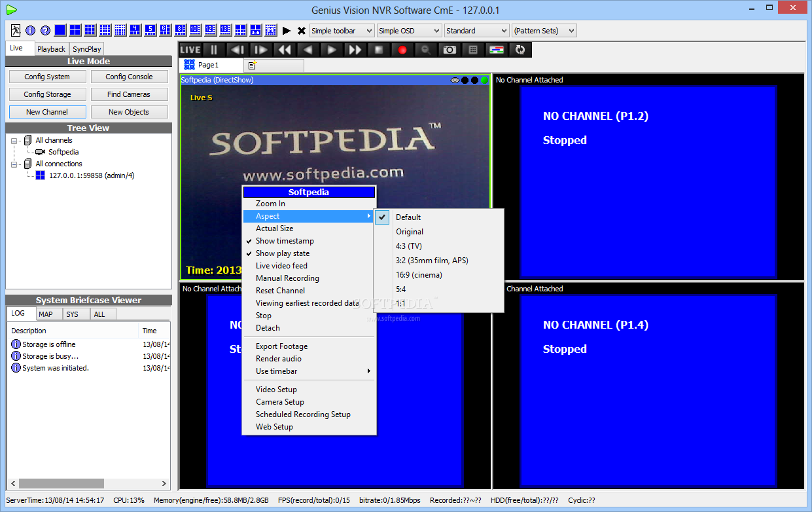
Task: Expand the Use timebar submenu
Action: [x=309, y=371]
